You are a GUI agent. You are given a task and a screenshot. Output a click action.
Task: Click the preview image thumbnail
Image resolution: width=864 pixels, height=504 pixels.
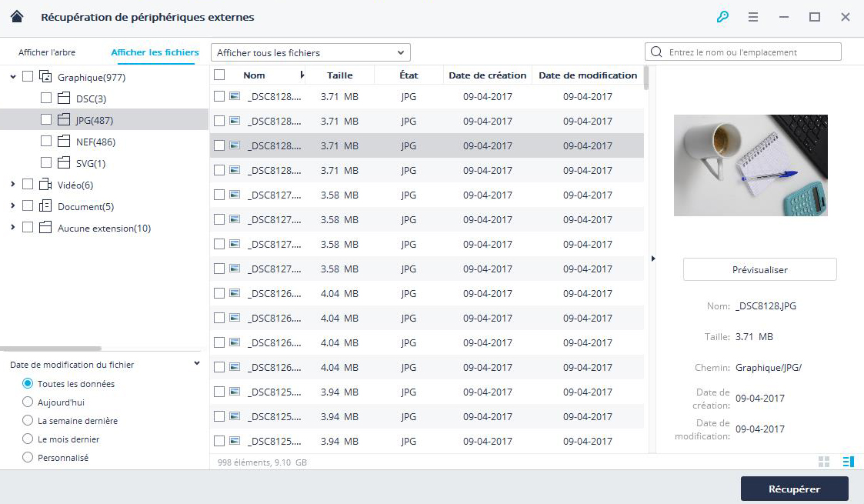click(x=750, y=165)
